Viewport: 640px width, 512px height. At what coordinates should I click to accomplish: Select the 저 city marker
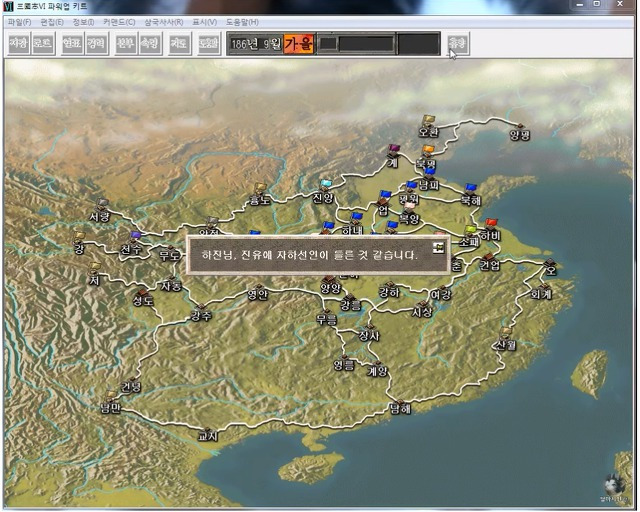click(95, 274)
